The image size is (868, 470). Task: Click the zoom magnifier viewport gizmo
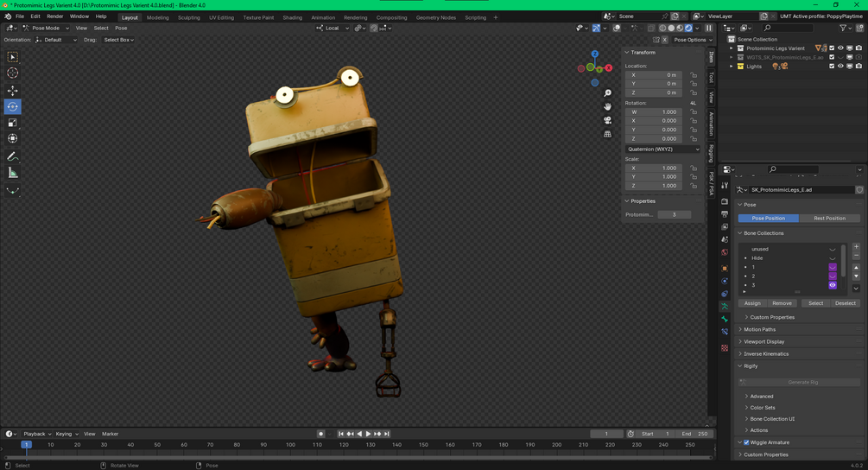[x=608, y=92]
